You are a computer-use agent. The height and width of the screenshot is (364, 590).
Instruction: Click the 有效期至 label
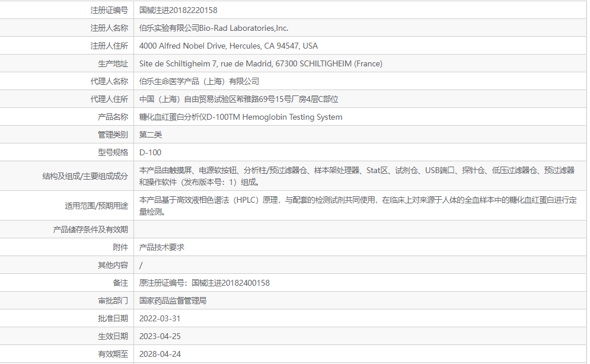point(113,354)
